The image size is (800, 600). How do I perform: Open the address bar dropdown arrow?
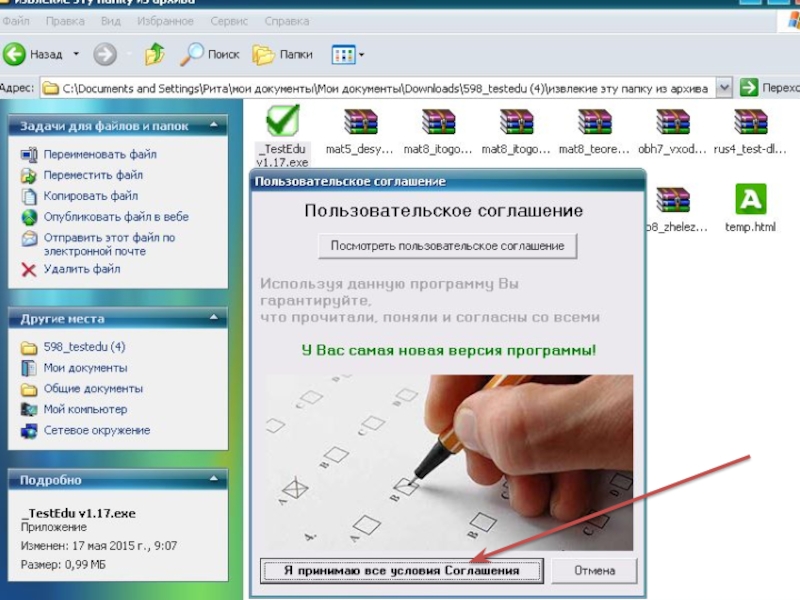coord(724,88)
